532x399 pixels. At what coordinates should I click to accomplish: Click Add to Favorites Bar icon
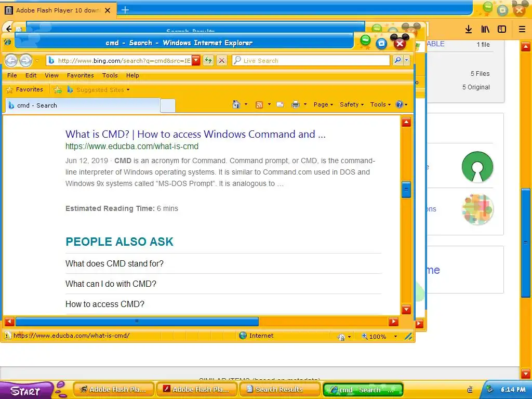pyautogui.click(x=58, y=89)
